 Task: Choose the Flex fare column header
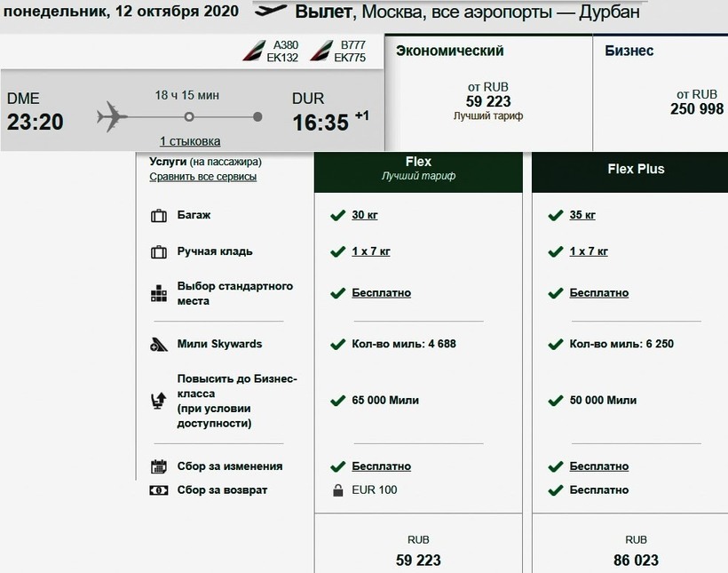(418, 168)
